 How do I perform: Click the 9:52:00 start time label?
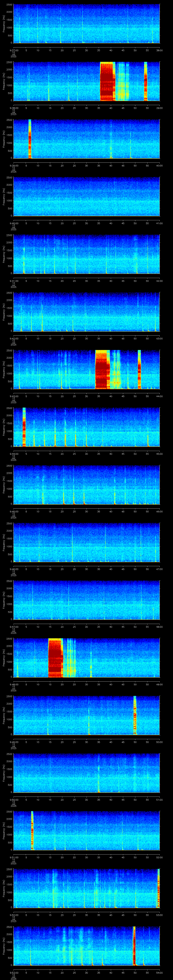click(14, 915)
